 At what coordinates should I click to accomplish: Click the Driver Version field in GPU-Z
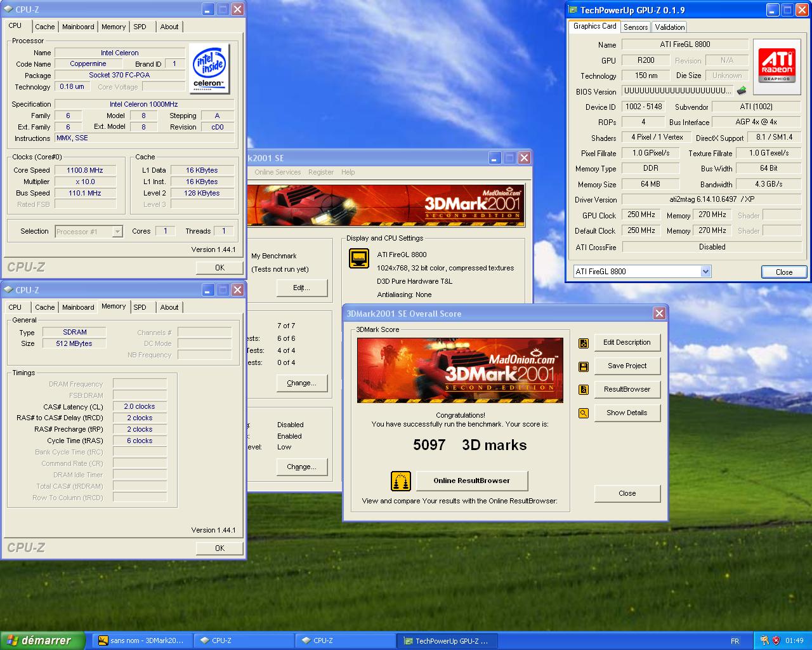point(711,199)
